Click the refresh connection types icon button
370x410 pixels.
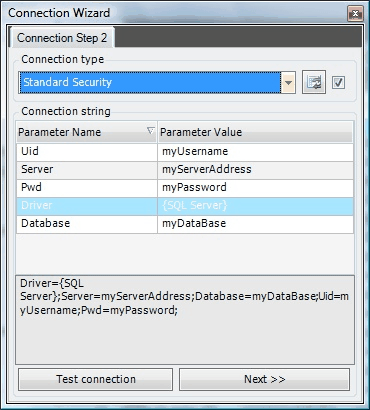(x=314, y=82)
